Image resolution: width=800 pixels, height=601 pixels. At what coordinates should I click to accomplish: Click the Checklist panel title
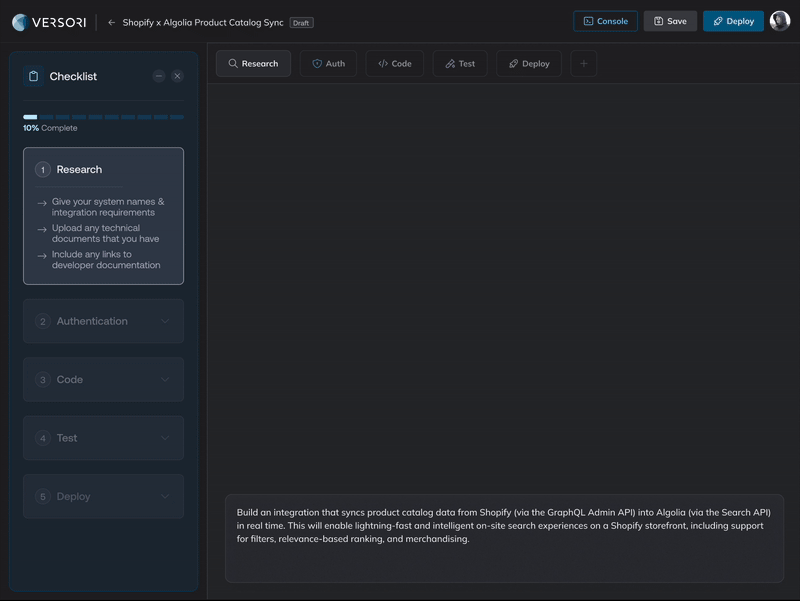pos(73,77)
